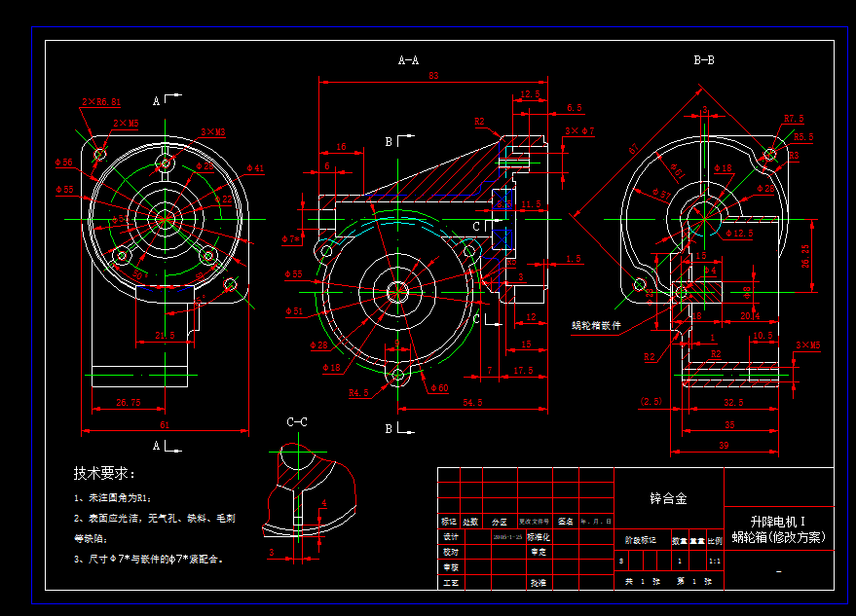
Task: Pick the 35 dimension text
Action: [x=730, y=425]
